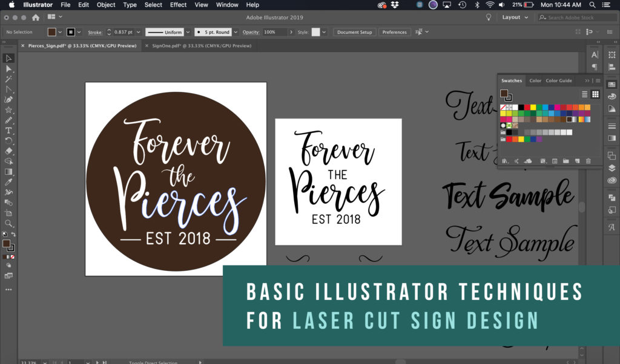Expand the opacity slider arrow
Image resolution: width=620 pixels, height=364 pixels.
pos(291,33)
